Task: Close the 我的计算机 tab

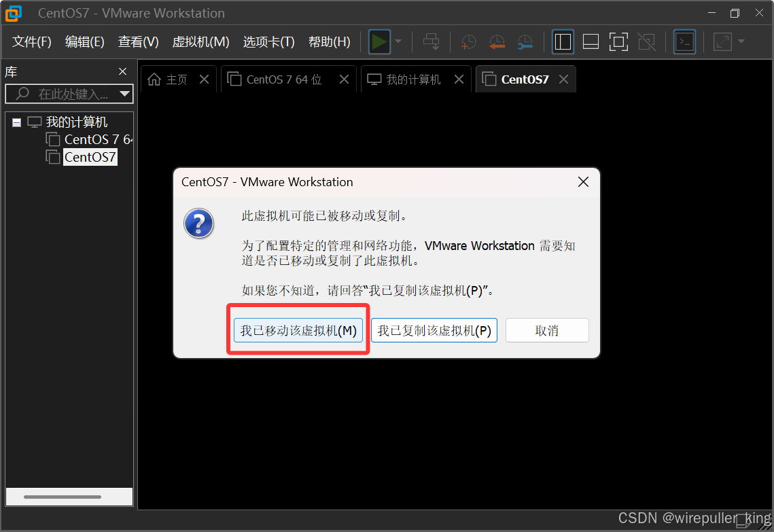Action: (x=459, y=79)
